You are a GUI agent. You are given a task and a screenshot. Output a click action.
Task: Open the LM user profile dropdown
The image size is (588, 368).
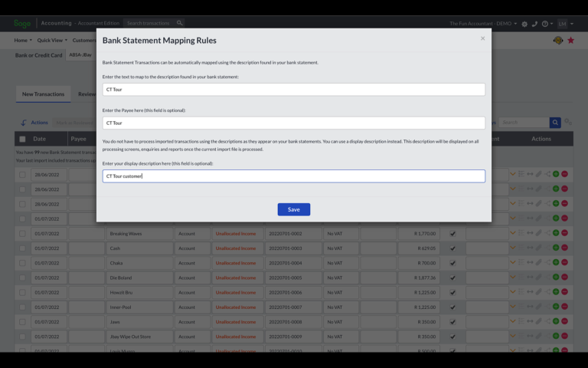(x=565, y=24)
